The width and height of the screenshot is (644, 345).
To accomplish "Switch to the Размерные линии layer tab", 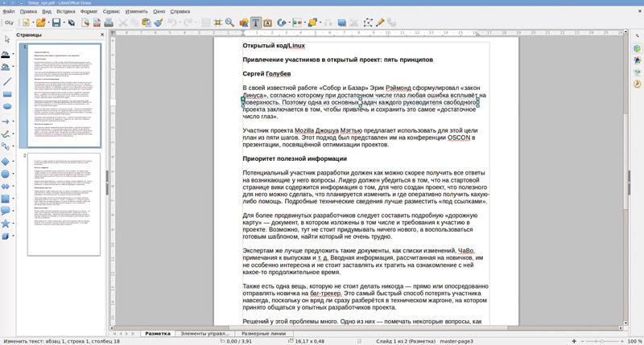I will pos(263,334).
